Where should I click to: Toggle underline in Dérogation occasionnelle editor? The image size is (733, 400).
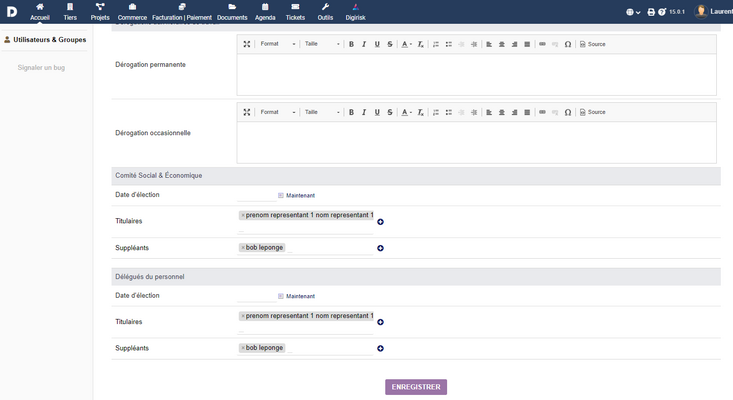[x=377, y=112]
